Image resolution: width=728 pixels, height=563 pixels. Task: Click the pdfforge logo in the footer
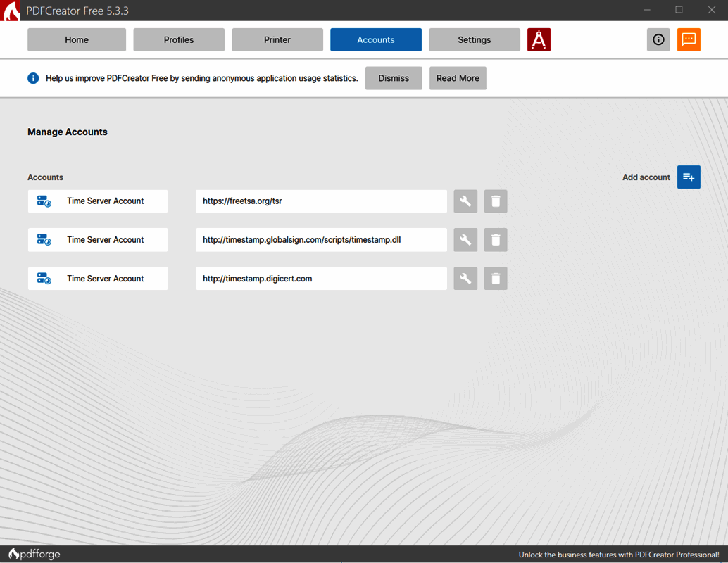34,554
